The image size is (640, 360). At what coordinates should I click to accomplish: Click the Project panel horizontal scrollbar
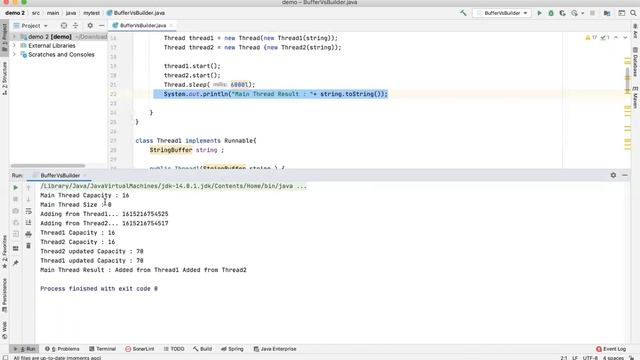pyautogui.click(x=48, y=166)
